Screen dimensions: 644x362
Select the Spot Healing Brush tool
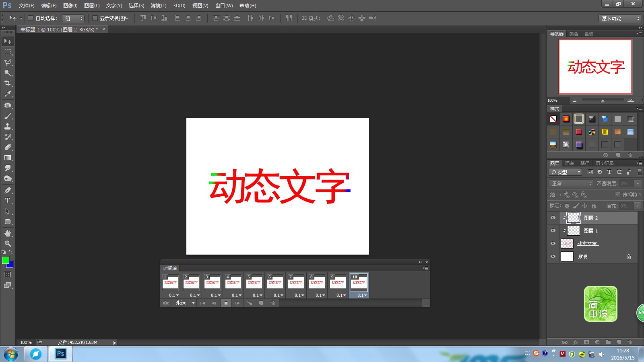click(x=8, y=105)
